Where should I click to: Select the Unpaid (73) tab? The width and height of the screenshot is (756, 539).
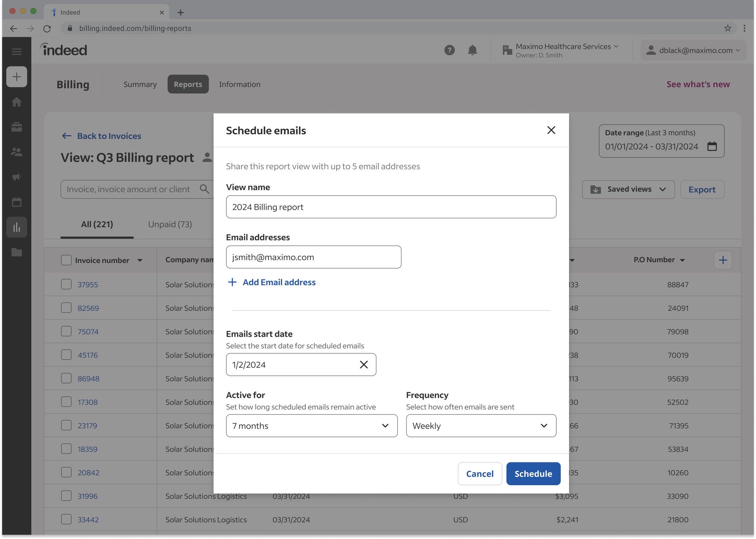coord(170,225)
